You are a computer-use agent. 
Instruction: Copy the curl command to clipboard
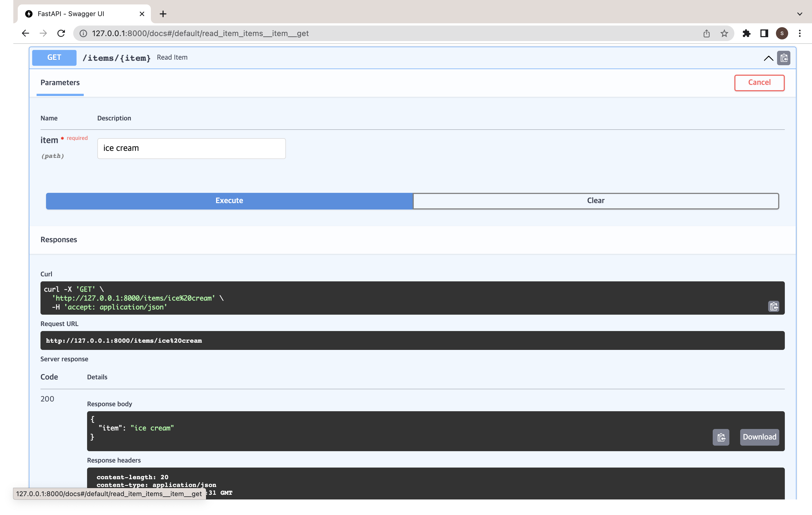(773, 306)
